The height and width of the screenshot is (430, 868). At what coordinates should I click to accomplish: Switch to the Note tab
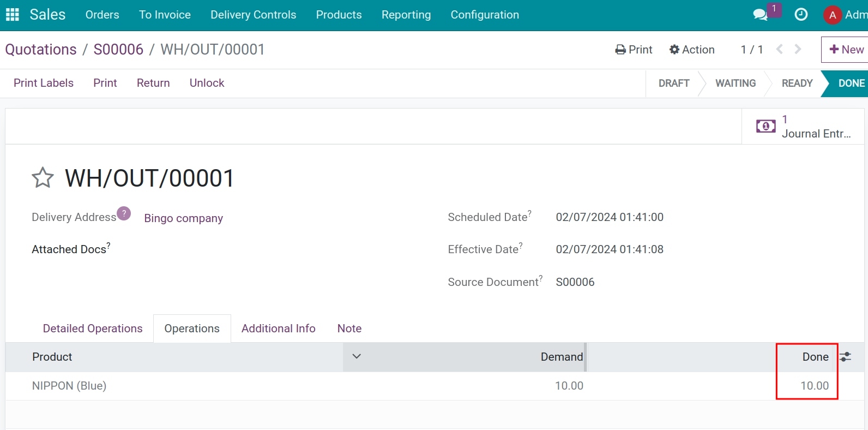pyautogui.click(x=349, y=329)
